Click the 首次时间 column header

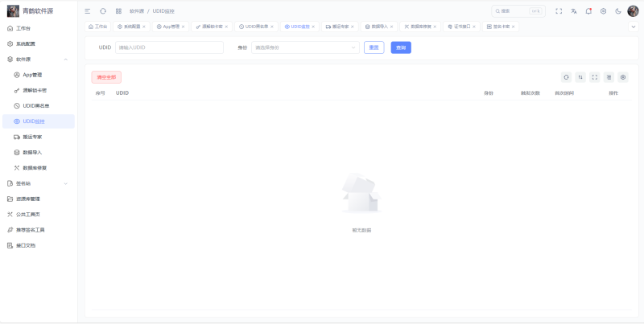click(564, 93)
